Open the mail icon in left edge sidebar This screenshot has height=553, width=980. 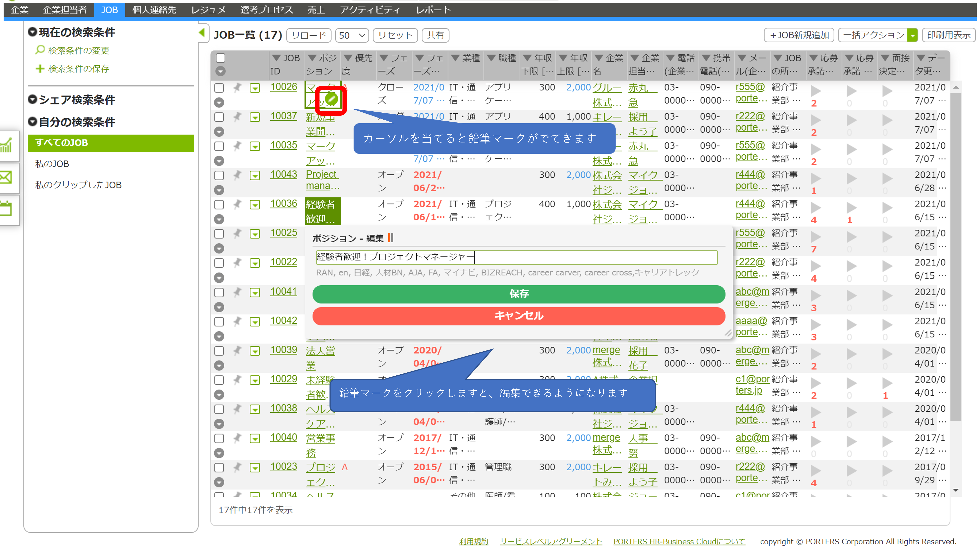[x=6, y=177]
